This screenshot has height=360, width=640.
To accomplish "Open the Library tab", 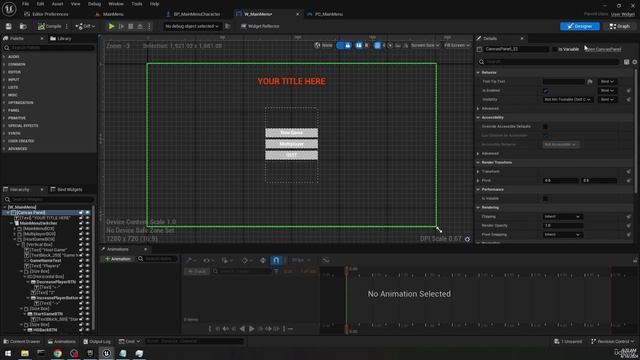I will tap(61, 38).
